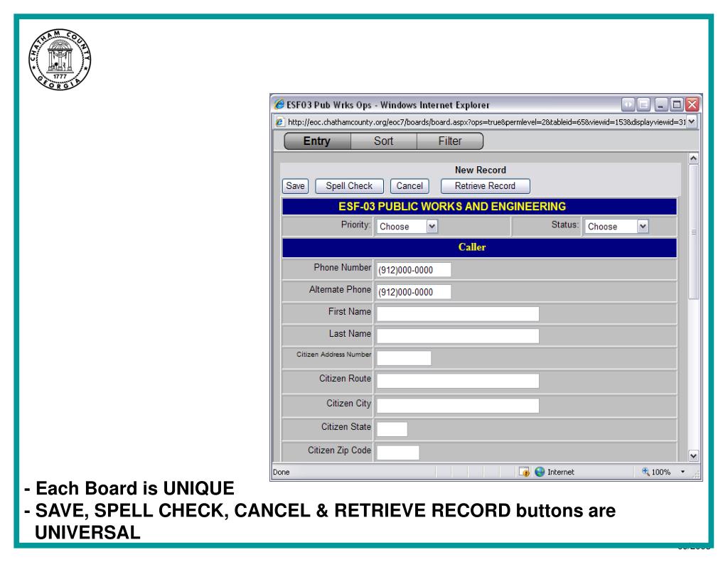This screenshot has height=562, width=728.
Task: Run Spell Check on the record
Action: click(349, 186)
